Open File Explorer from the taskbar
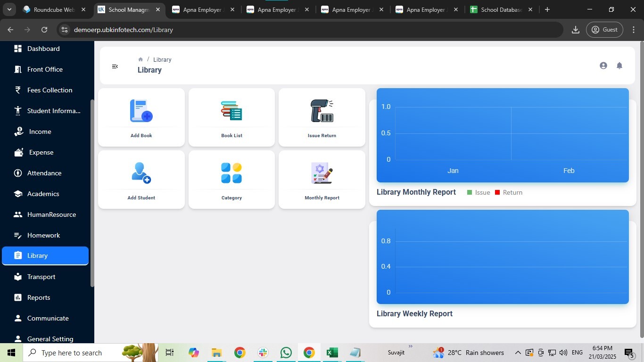Screen dimensions: 644x362 (216, 353)
